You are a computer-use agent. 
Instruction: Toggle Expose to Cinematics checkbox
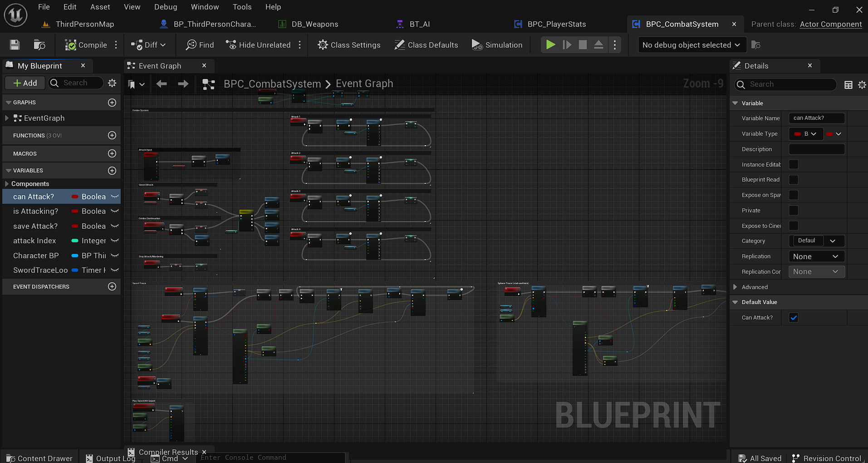[x=794, y=226]
